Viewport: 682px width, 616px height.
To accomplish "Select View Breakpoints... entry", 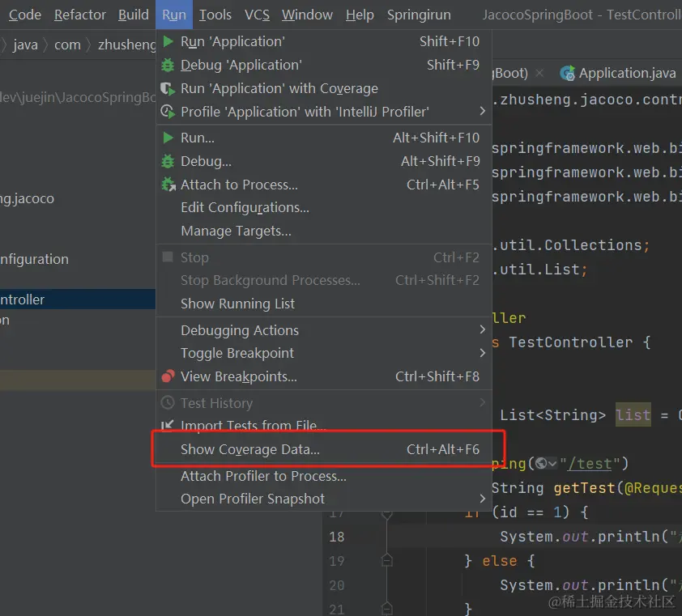I will (x=324, y=376).
